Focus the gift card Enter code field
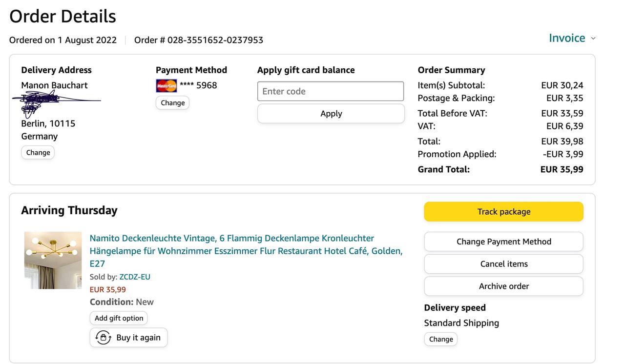Viewport: 625px width, 364px height. coord(331,91)
